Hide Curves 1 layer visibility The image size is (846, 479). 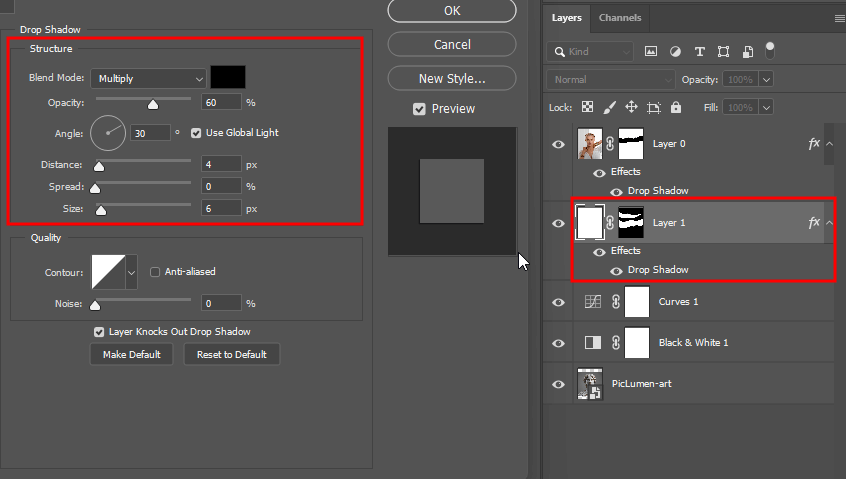coord(558,302)
